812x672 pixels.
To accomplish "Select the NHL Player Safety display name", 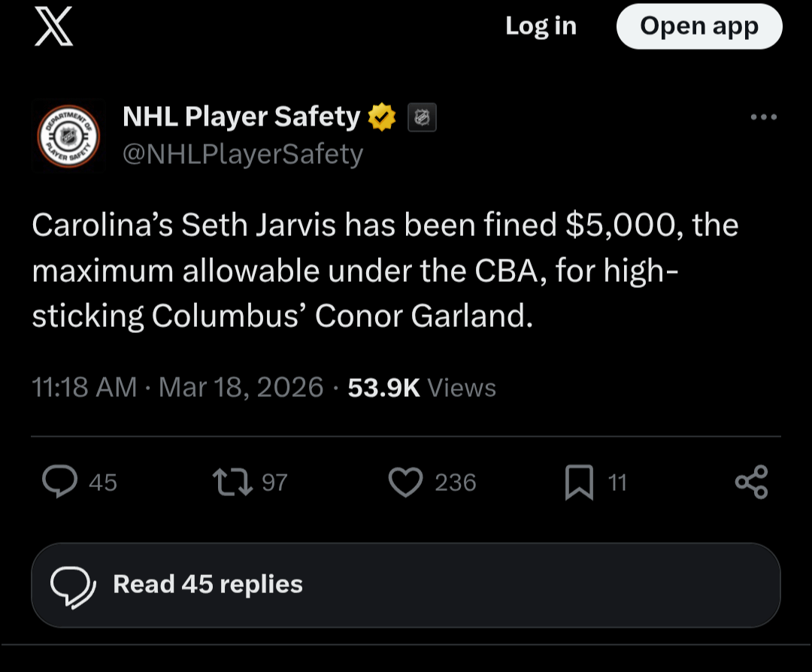I will pos(241,117).
